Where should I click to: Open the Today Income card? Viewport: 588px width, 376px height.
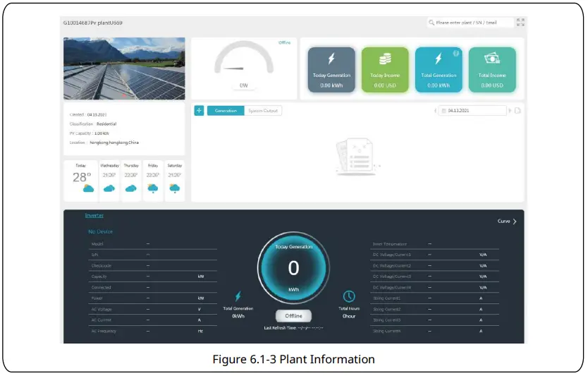(x=385, y=70)
